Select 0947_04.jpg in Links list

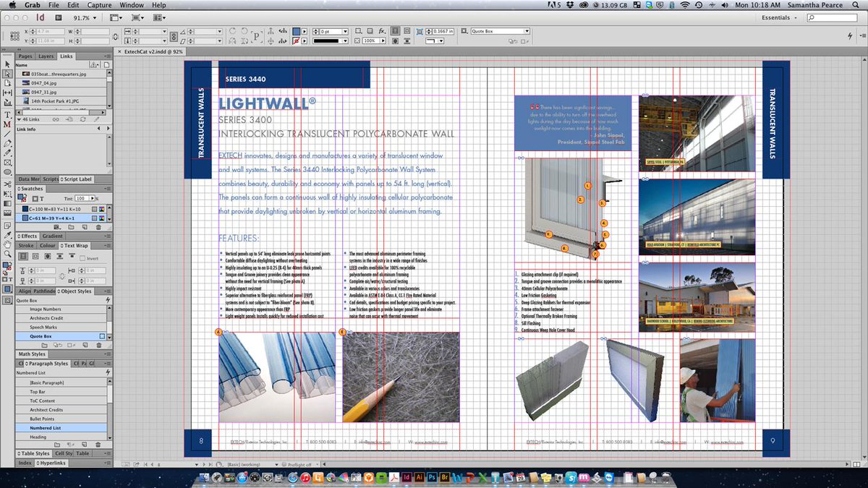(x=62, y=83)
